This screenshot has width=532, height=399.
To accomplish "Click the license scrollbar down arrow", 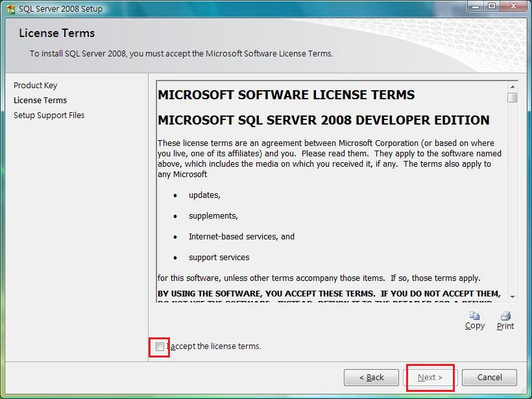I will click(x=513, y=297).
